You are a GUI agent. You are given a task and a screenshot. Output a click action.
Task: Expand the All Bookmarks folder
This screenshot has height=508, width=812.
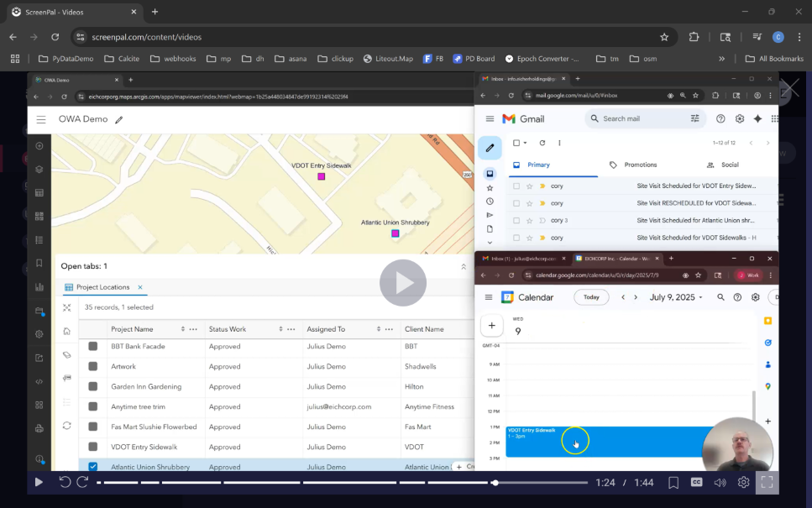pyautogui.click(x=773, y=59)
